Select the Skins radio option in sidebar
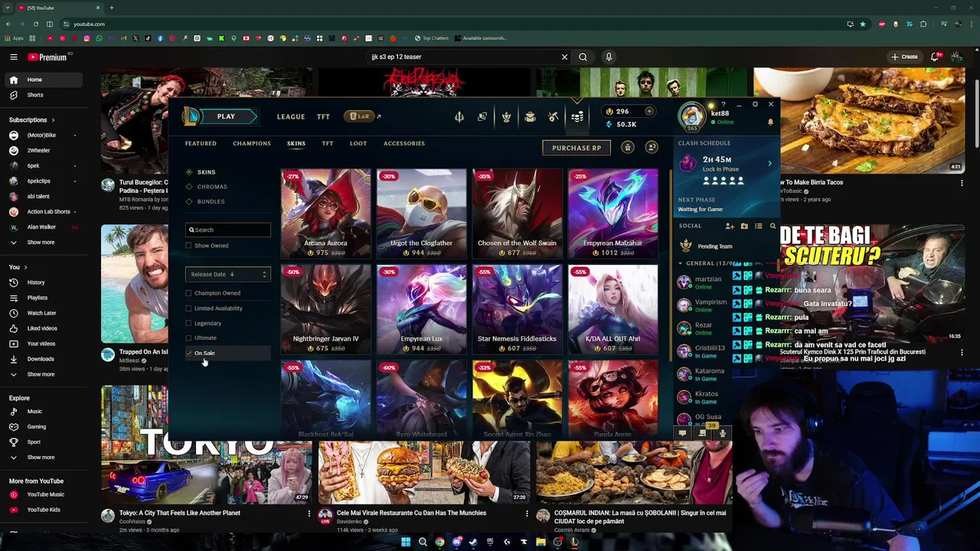 click(x=189, y=172)
